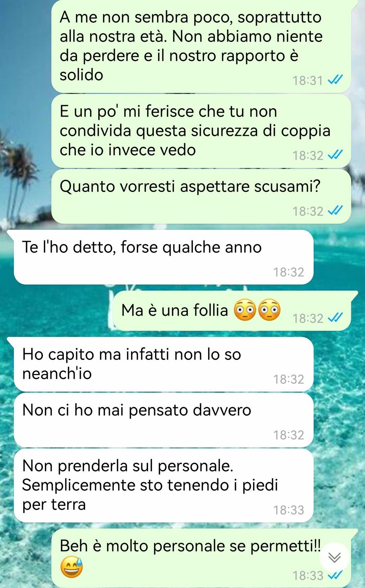Image resolution: width=365 pixels, height=588 pixels.
Task: Click the sweat smile emoji in the last message
Action: tap(72, 567)
